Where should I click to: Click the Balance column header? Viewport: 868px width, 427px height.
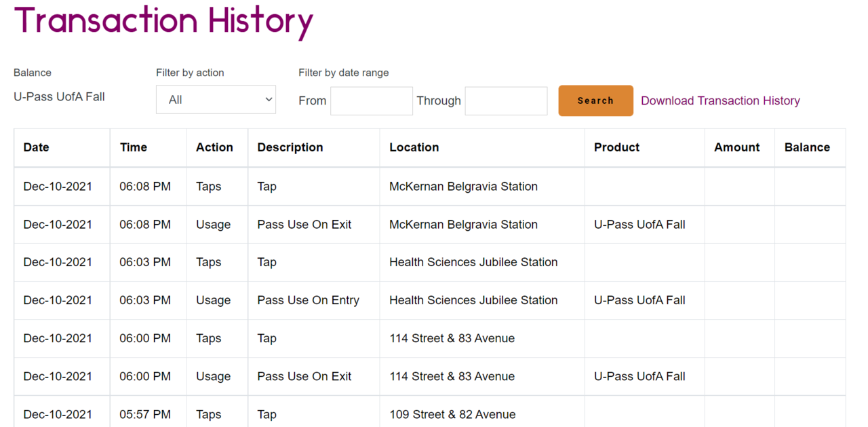point(807,147)
